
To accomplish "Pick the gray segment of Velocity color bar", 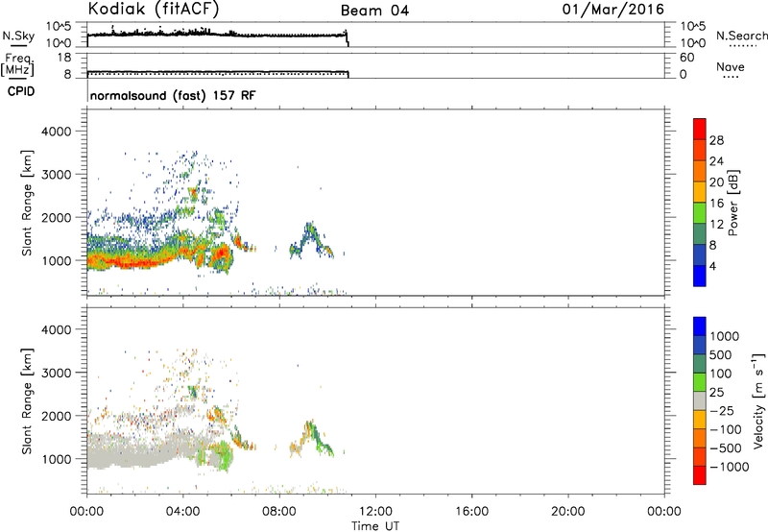I will [x=700, y=400].
